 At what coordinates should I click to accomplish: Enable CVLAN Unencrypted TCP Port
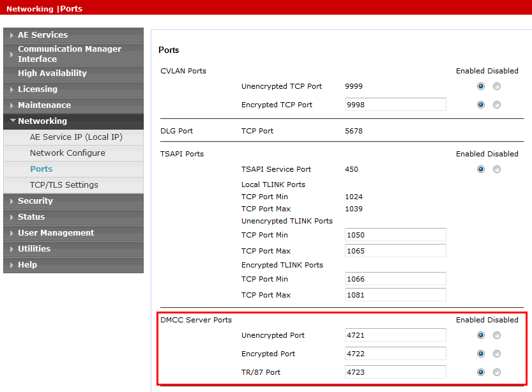[x=481, y=86]
